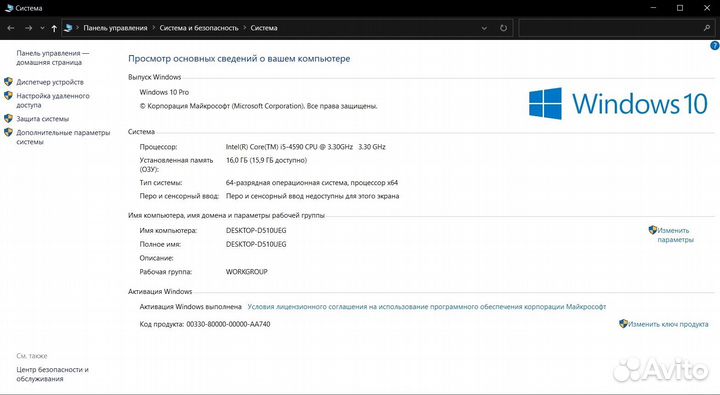Click the Windows 10 logo
Image resolution: width=720 pixels, height=395 pixels.
(618, 103)
